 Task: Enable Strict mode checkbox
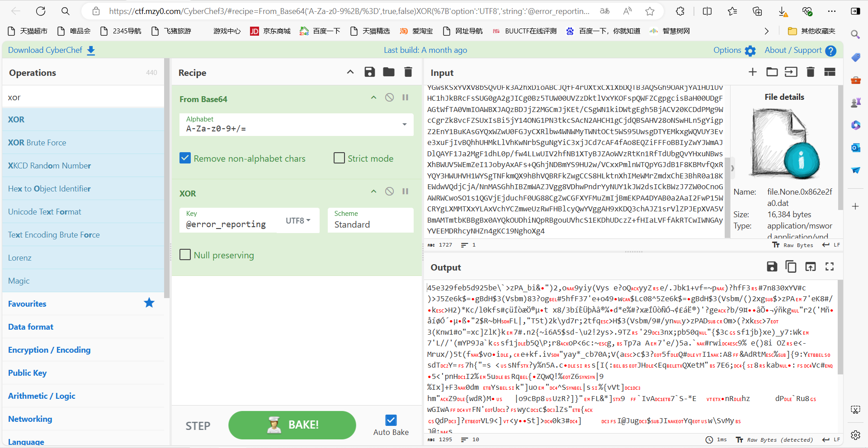point(339,158)
